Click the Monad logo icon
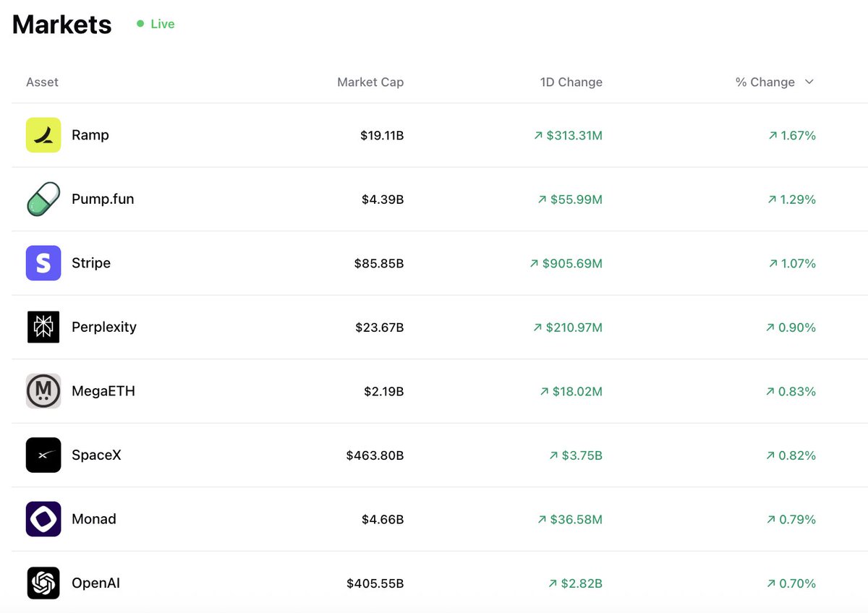 43,519
